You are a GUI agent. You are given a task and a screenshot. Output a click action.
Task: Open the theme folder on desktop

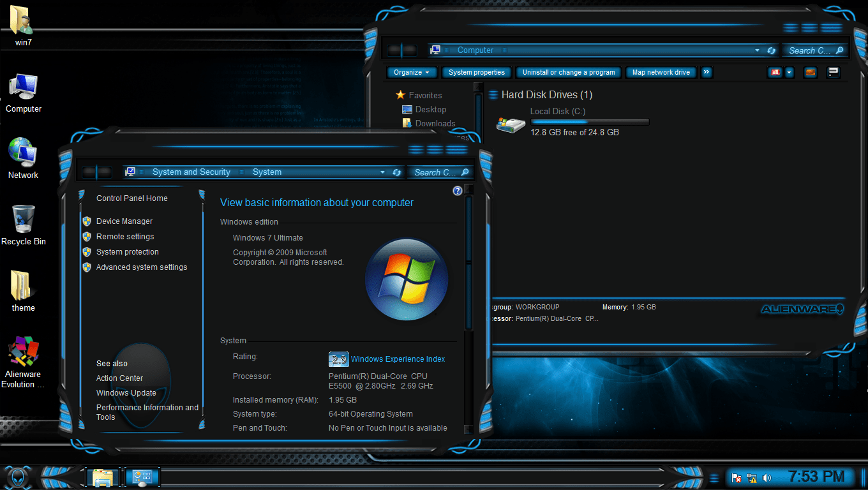coord(23,291)
